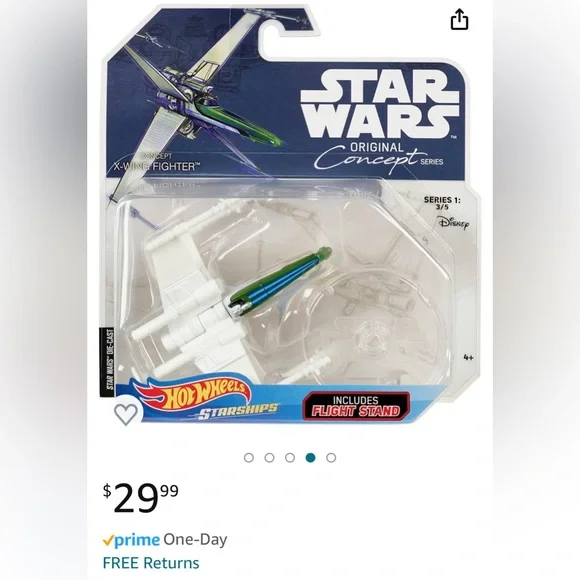Select the second image carousel dot
Image resolution: width=580 pixels, height=580 pixels.
pos(270,458)
